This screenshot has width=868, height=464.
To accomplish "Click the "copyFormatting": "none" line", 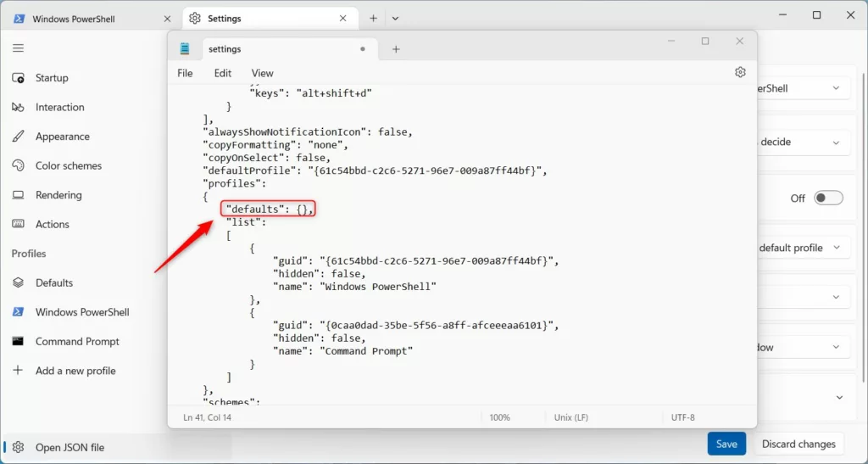I will 275,145.
